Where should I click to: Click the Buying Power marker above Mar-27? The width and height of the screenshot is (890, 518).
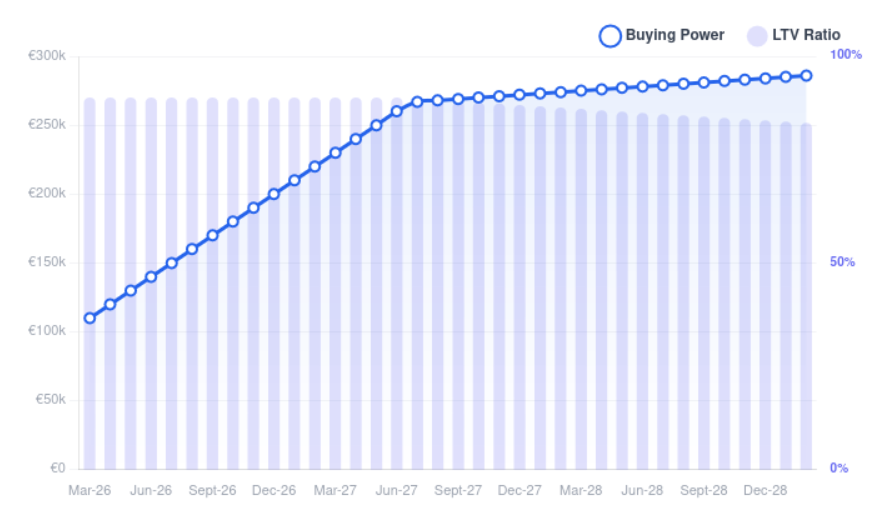pos(335,153)
